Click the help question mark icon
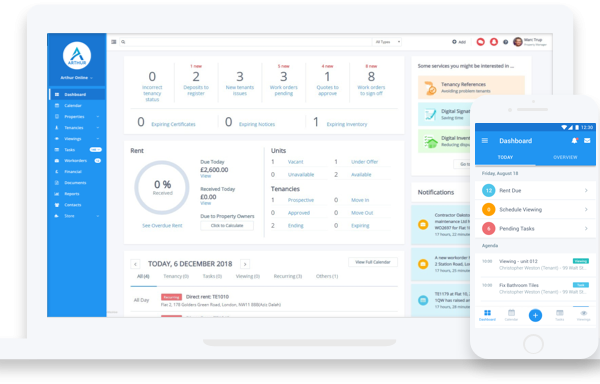Viewport: 600px width, 384px height. [505, 42]
